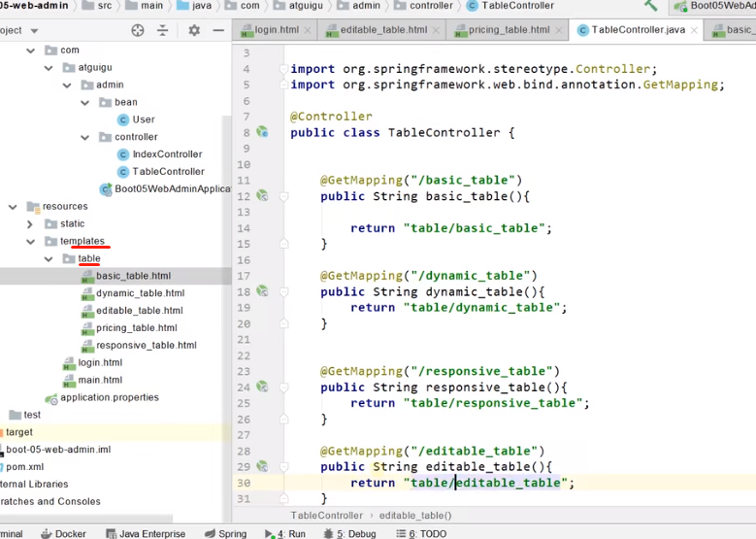This screenshot has width=756, height=539.
Task: Collapse the atguigu package
Action: 49,68
